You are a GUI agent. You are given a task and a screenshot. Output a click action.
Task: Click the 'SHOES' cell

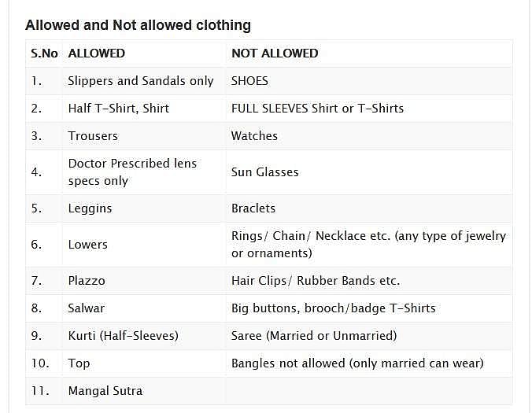click(x=249, y=81)
